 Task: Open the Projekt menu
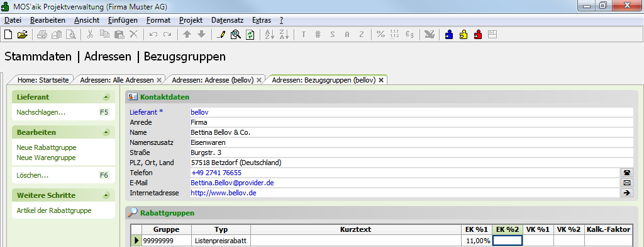[191, 20]
